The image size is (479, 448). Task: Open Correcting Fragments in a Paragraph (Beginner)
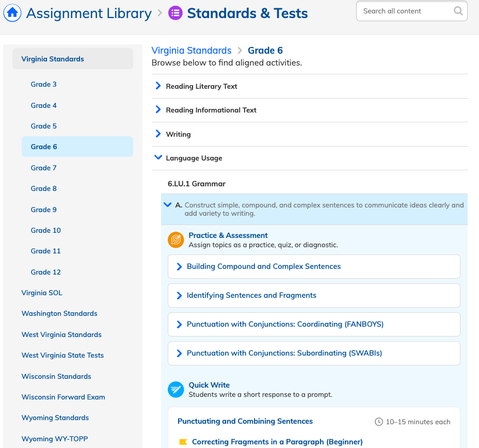[277, 442]
